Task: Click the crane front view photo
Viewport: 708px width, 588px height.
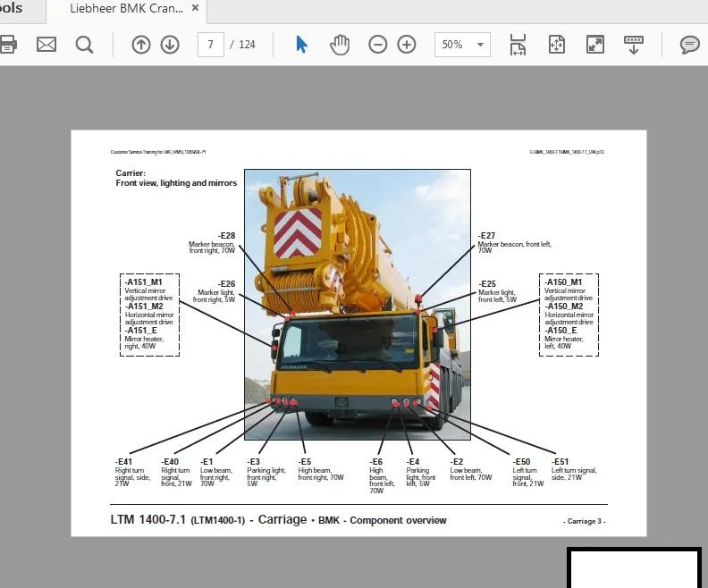Action: [358, 304]
